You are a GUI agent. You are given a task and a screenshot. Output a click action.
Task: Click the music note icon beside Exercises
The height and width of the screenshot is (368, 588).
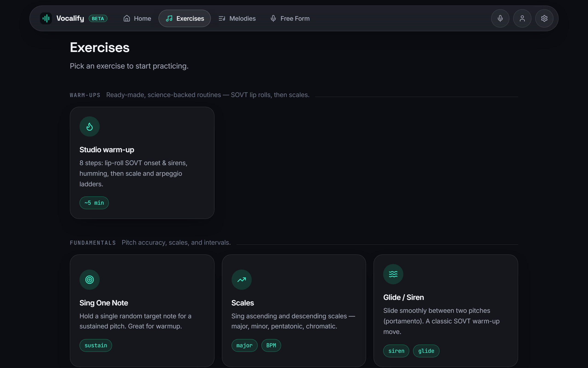(169, 18)
